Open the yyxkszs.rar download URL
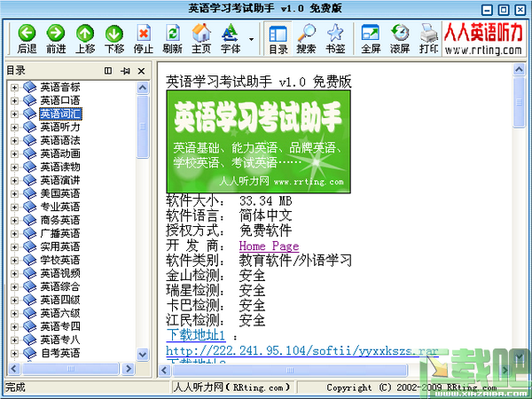 (x=302, y=351)
